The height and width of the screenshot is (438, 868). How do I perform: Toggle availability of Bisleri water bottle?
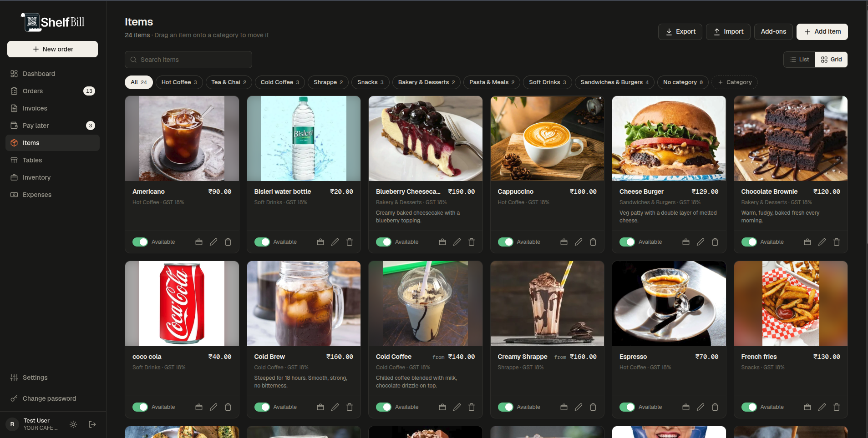[262, 242]
